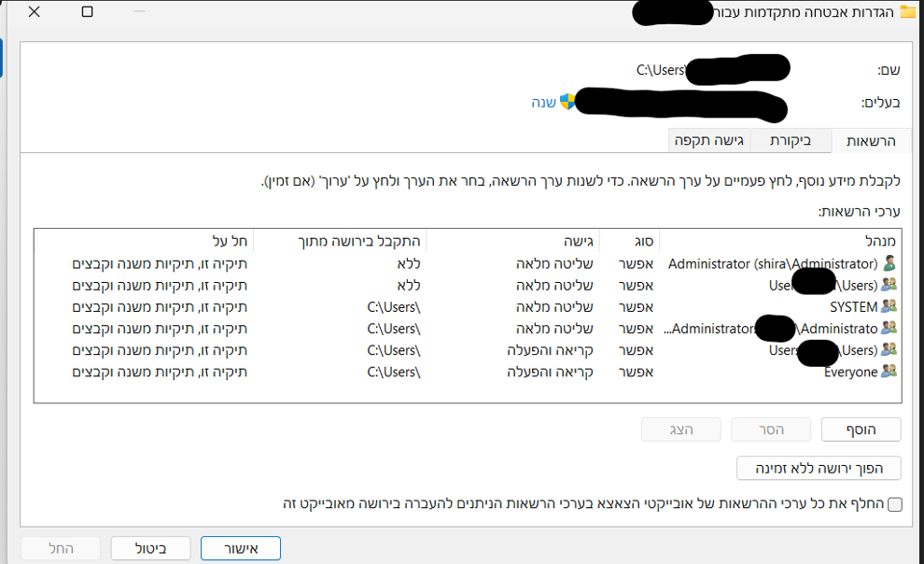This screenshot has height=564, width=924.
Task: Click group icon of Users row with שליטה מלאה
Action: pyautogui.click(x=889, y=285)
